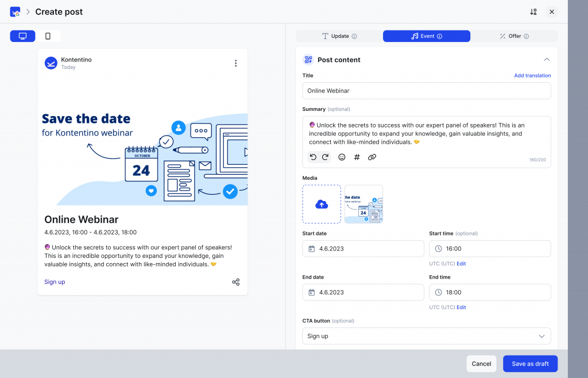Insert hashtag using the # icon
588x378 pixels.
coord(357,157)
